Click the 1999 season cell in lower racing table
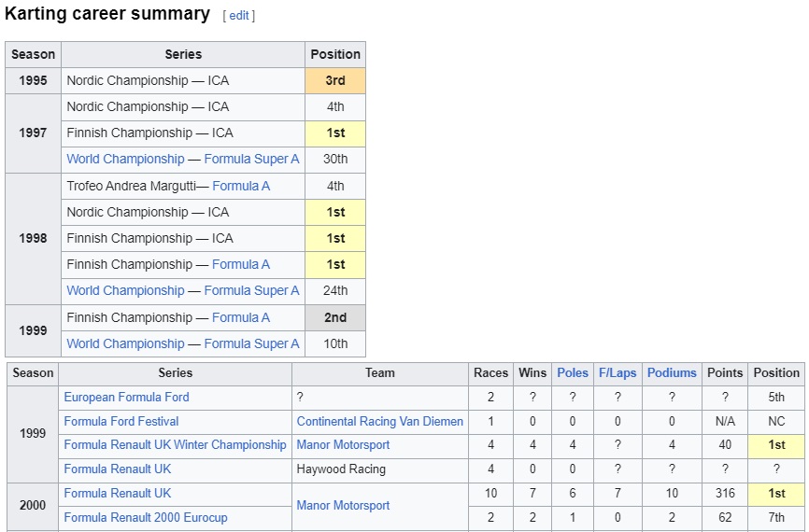809x532 pixels. click(33, 433)
